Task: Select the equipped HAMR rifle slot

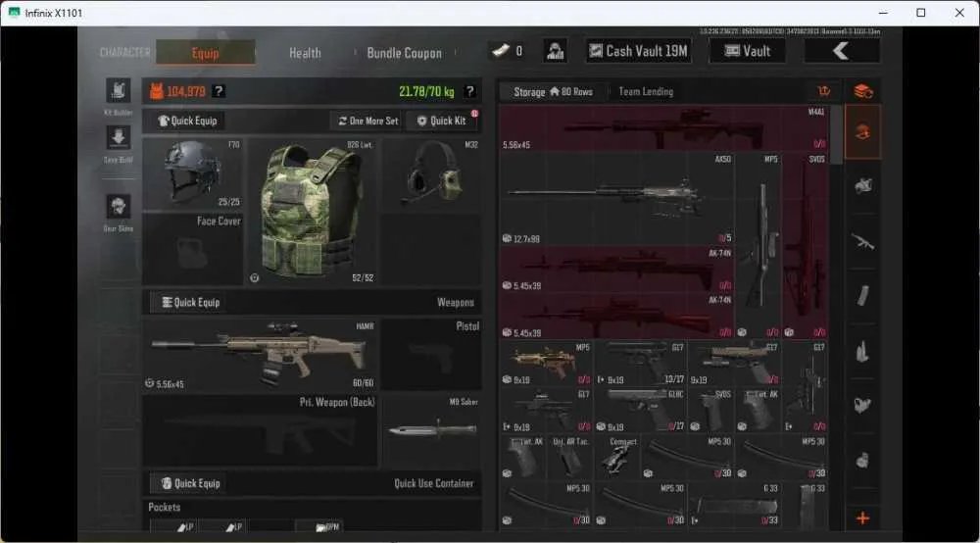Action: click(260, 355)
